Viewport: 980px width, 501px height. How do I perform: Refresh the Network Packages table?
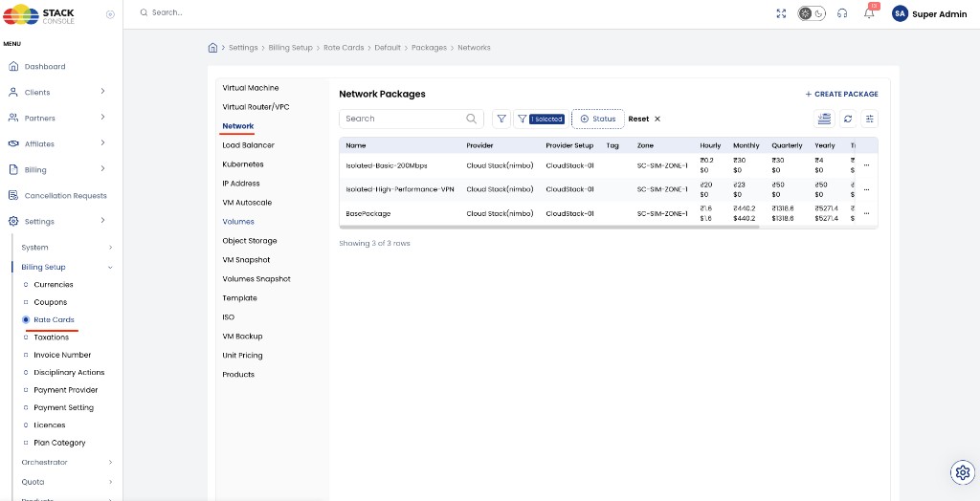point(848,119)
